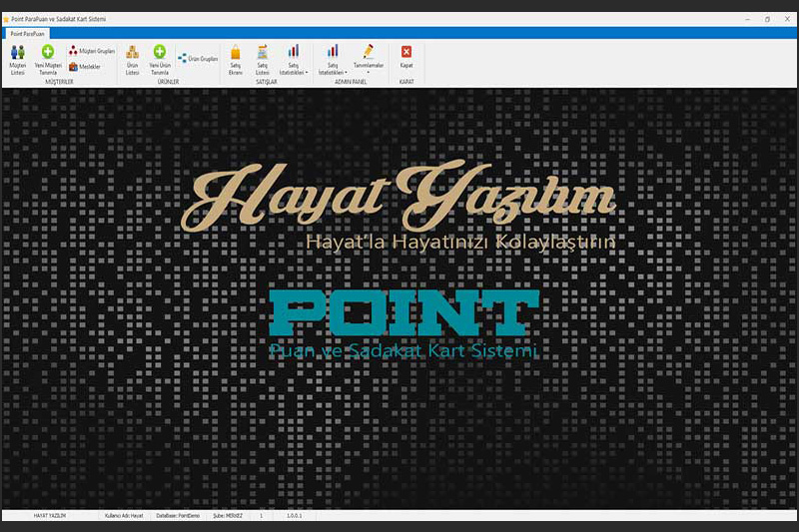Click the app star icon in title bar
Image resolution: width=799 pixels, height=532 pixels.
pos(6,19)
